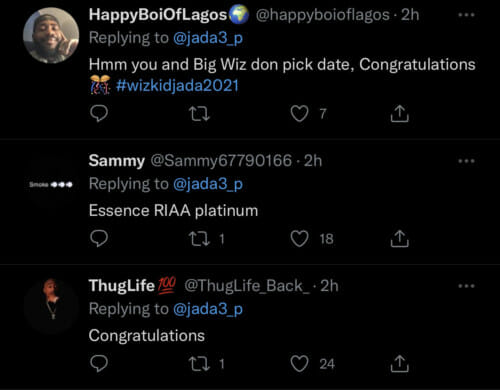Open more options for HappyBoiOfLagos's tweet
Viewport: 500px width, 390px height.
(466, 15)
